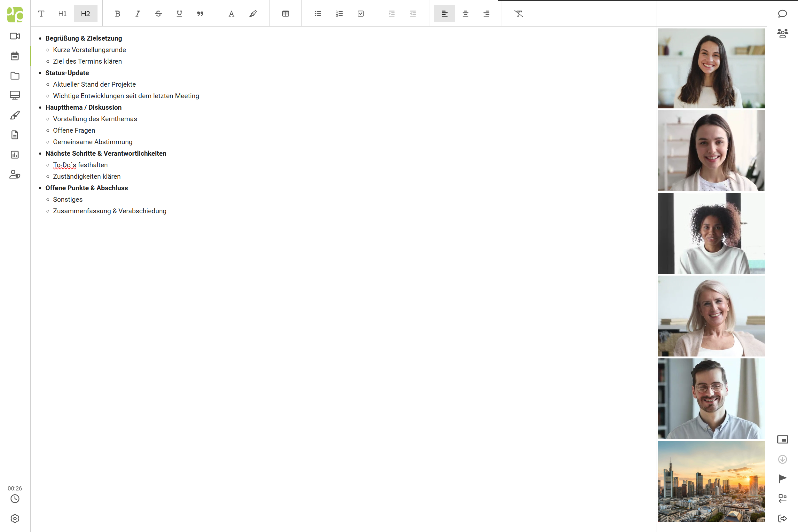798x532 pixels.
Task: Show the participants list icon
Action: [x=782, y=33]
